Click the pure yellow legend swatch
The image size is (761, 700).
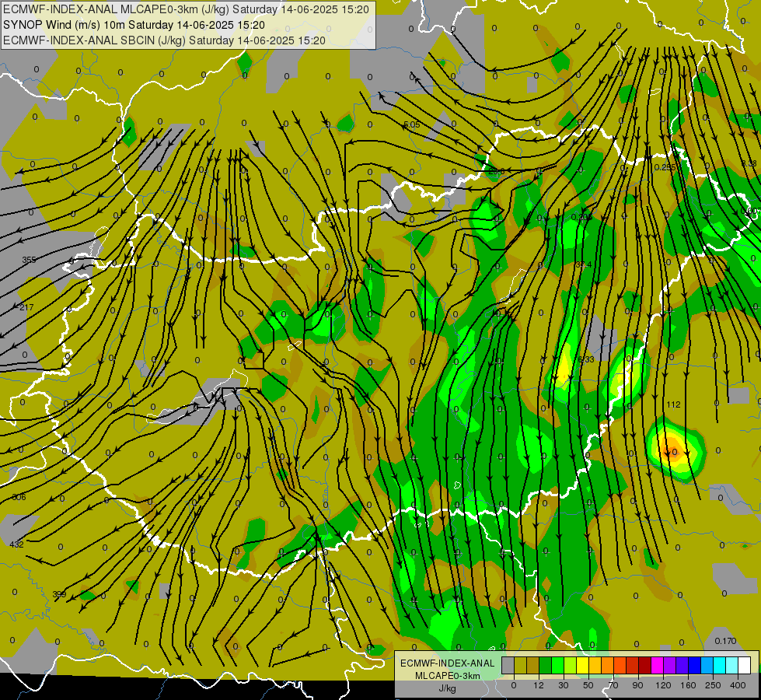pos(583,665)
